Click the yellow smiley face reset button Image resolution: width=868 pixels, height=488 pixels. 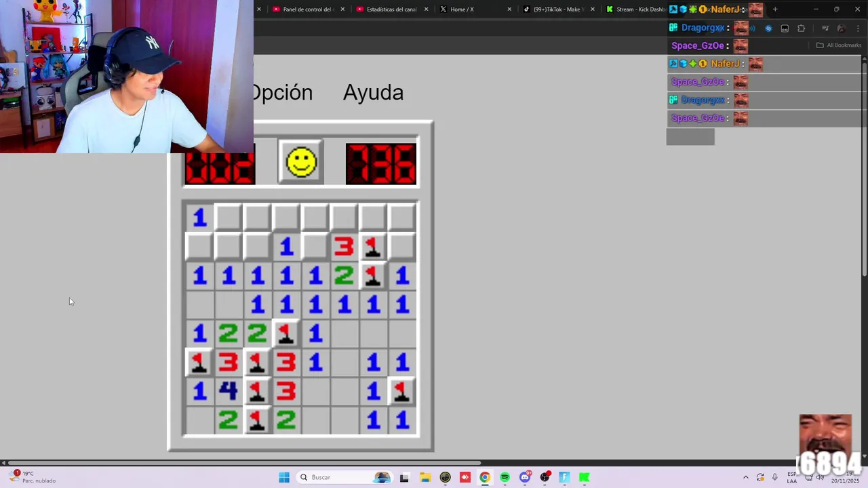click(x=301, y=162)
